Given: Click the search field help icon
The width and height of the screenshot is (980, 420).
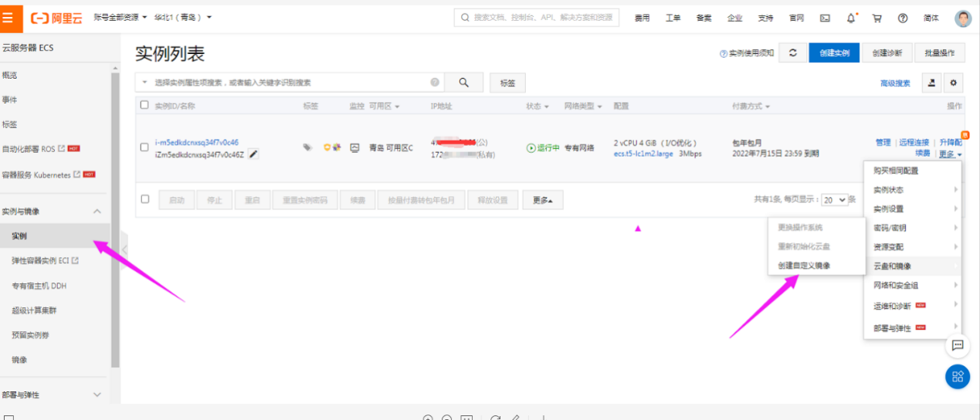Looking at the screenshot, I should [x=435, y=82].
